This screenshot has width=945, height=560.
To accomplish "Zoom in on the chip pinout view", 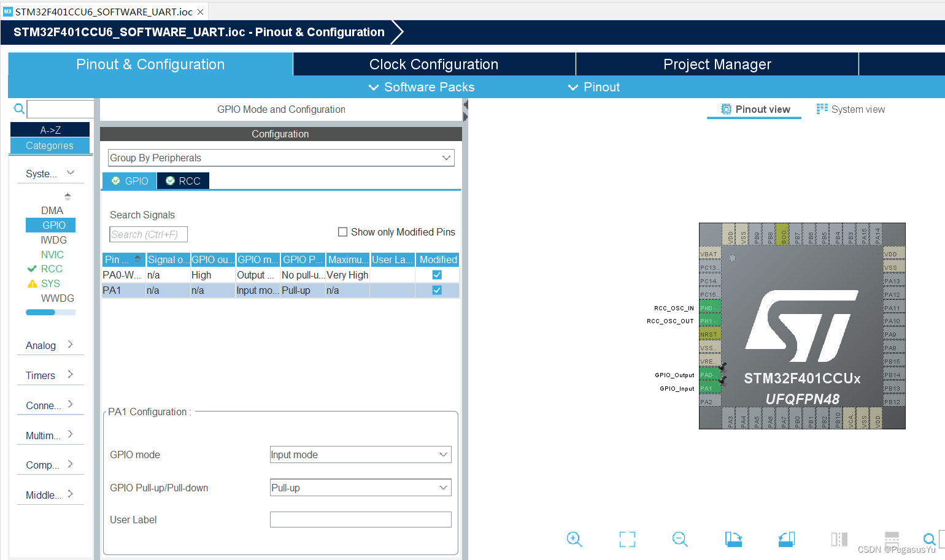I will click(574, 539).
